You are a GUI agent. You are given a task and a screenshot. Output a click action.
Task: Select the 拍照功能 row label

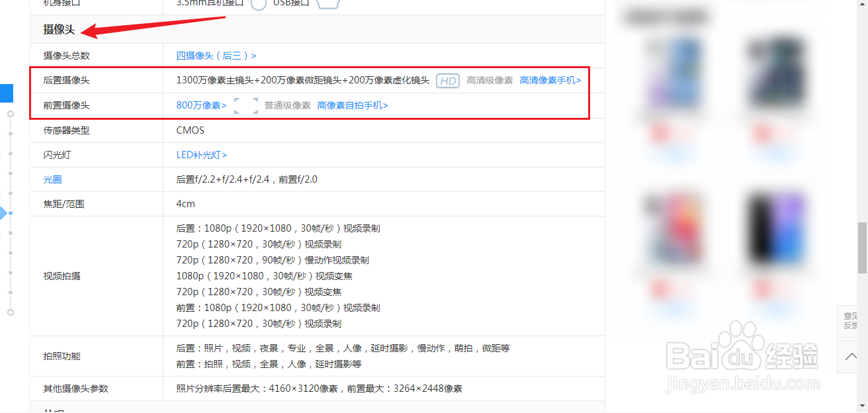click(x=62, y=356)
